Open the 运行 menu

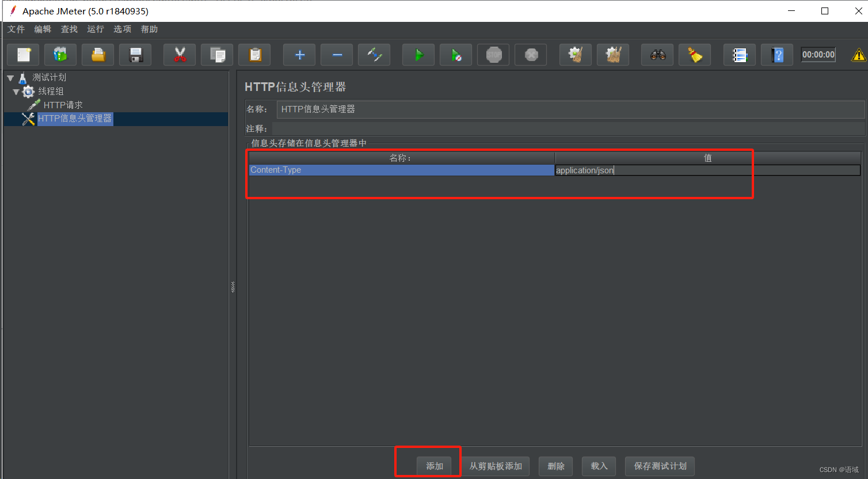[x=96, y=29]
